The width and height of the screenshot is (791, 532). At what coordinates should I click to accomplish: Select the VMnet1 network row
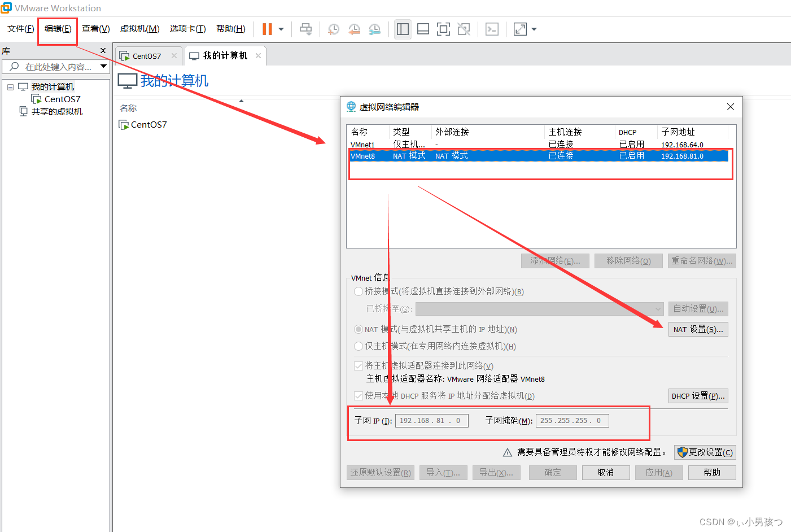(x=539, y=145)
